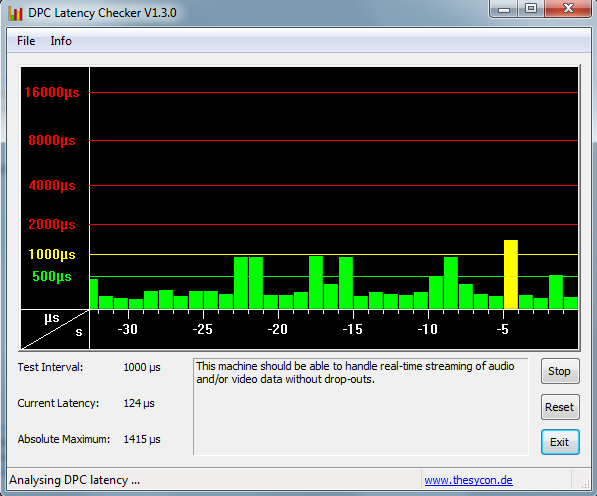This screenshot has width=597, height=496.
Task: Click the 16000µs axis label
Action: 52,92
